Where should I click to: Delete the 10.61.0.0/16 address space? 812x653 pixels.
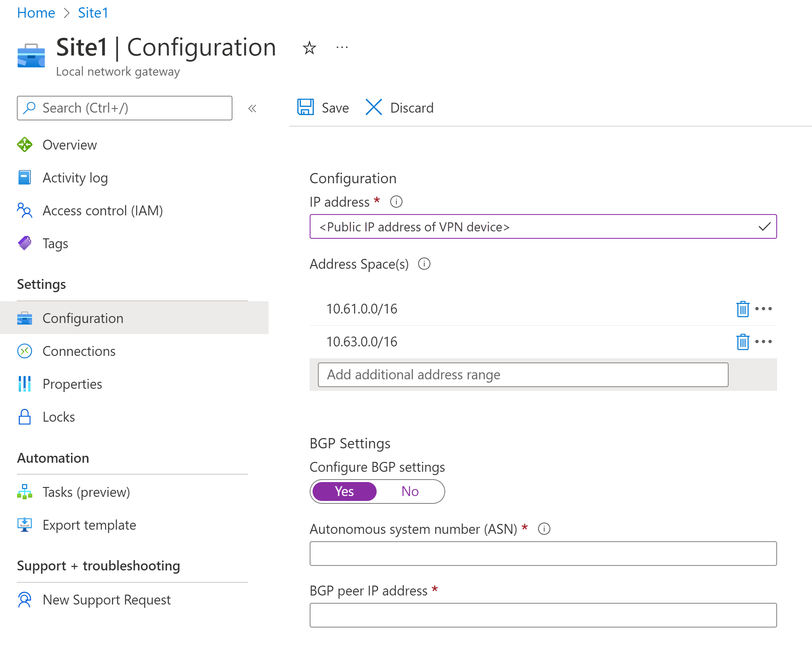click(x=742, y=309)
